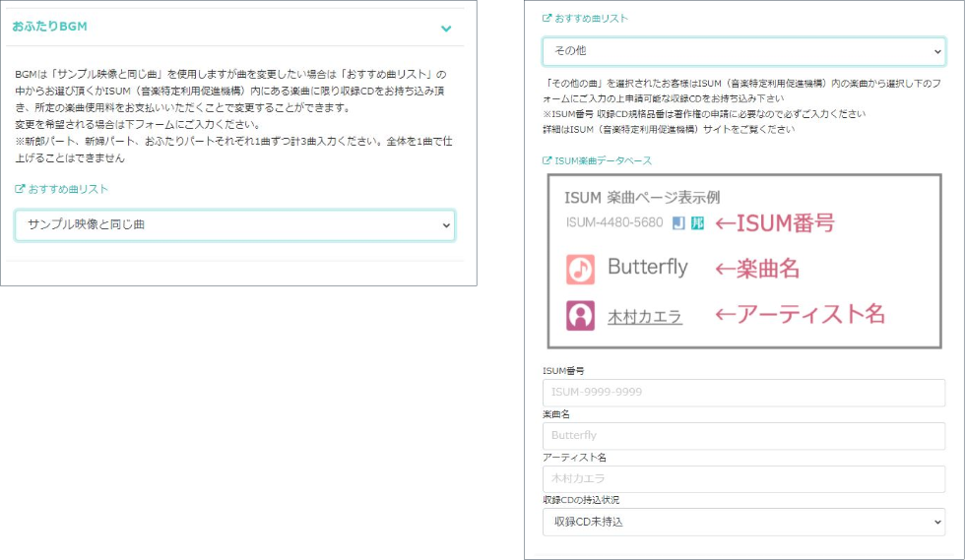Click the chevron icon in おふたりBGM header
This screenshot has width=965, height=560.
click(446, 29)
